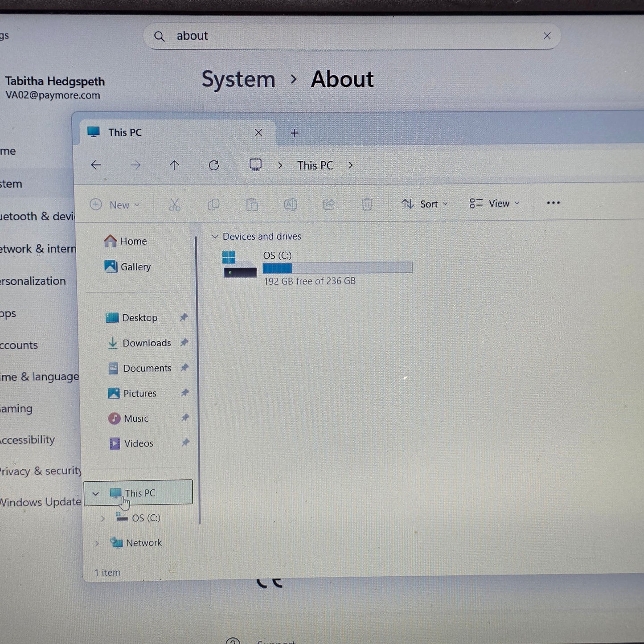Open the Pictures folder shortcut

132,393
